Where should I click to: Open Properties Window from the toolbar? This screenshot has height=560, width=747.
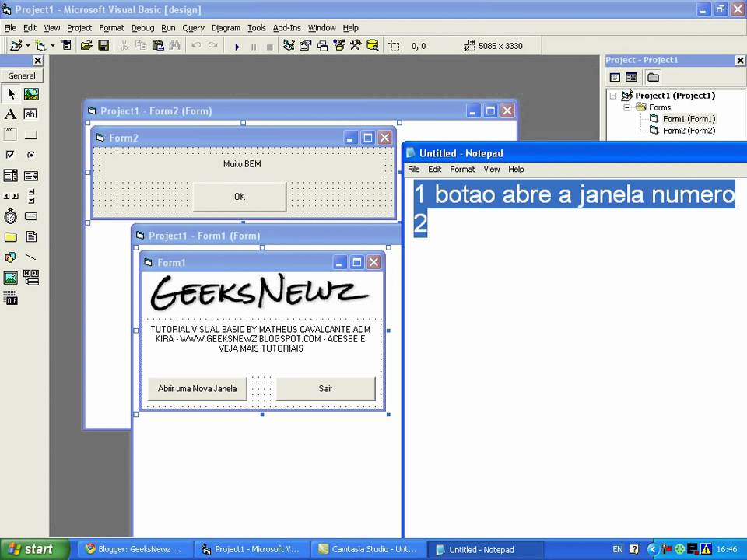305,46
